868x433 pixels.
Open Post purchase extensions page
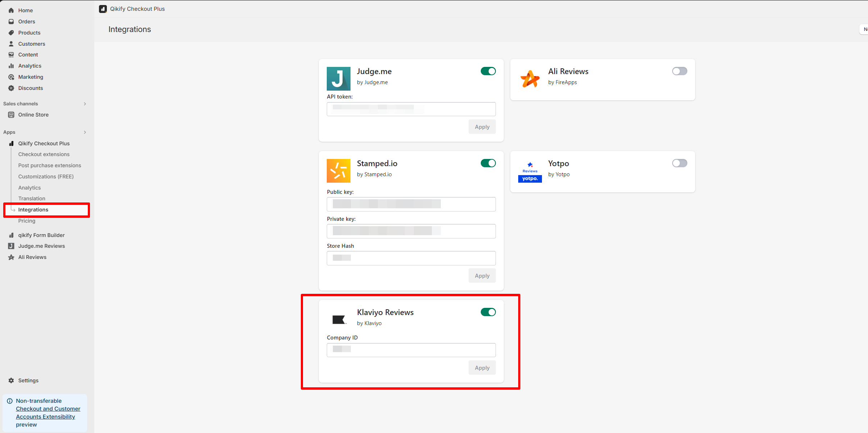pos(50,165)
